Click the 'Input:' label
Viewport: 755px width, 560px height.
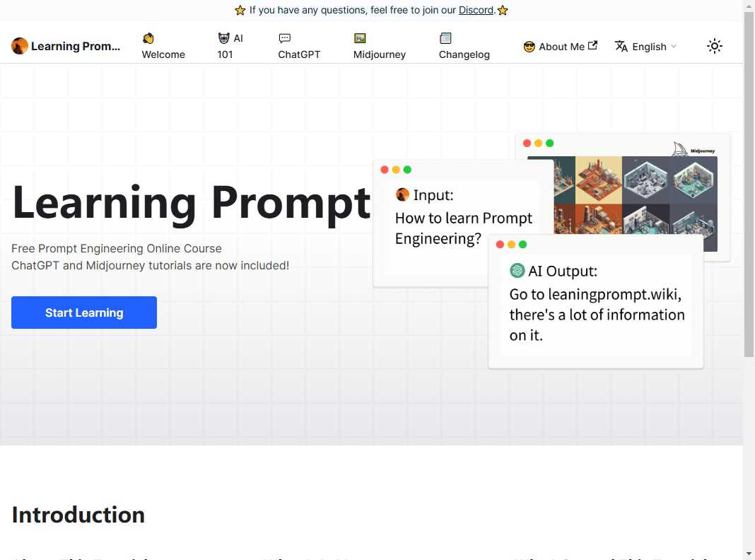coord(433,195)
